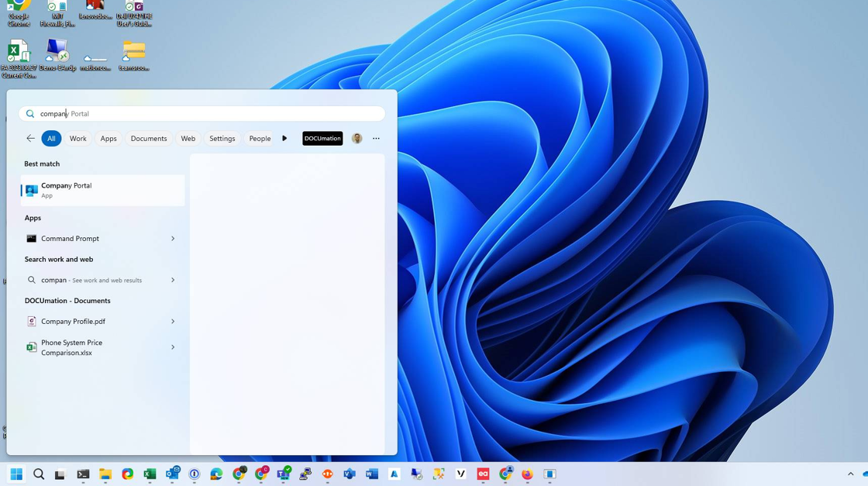868x486 pixels.
Task: Switch to the Apps search filter
Action: tap(108, 139)
